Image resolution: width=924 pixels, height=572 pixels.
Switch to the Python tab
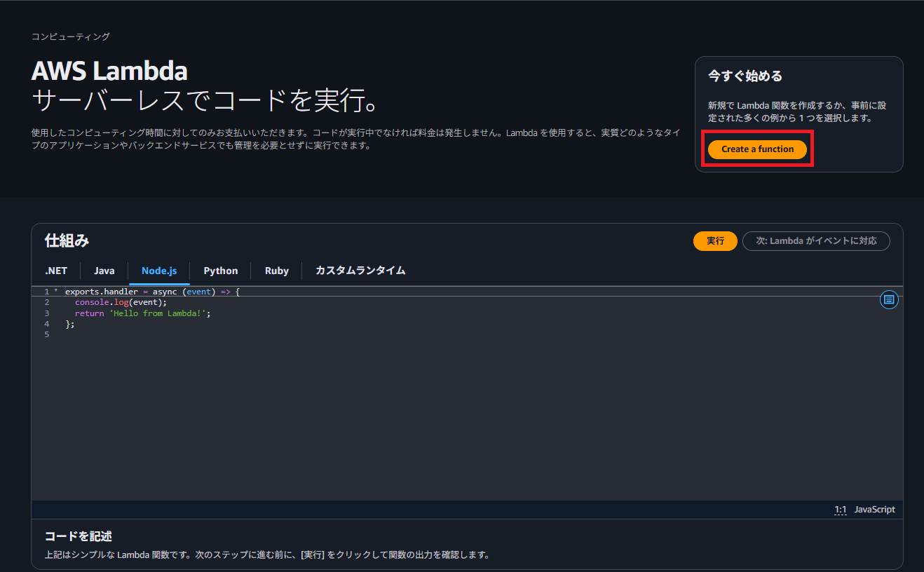click(220, 271)
